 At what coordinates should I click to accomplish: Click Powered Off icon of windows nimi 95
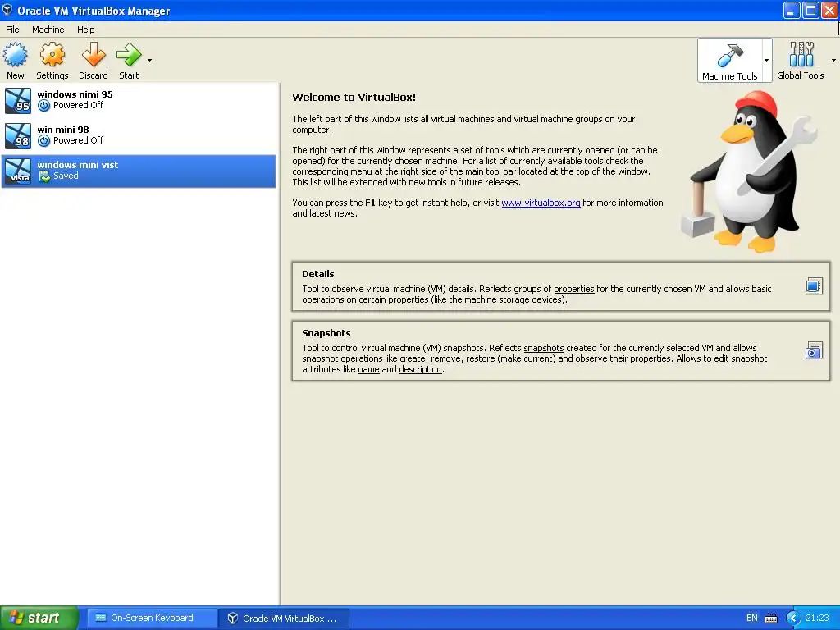point(44,106)
